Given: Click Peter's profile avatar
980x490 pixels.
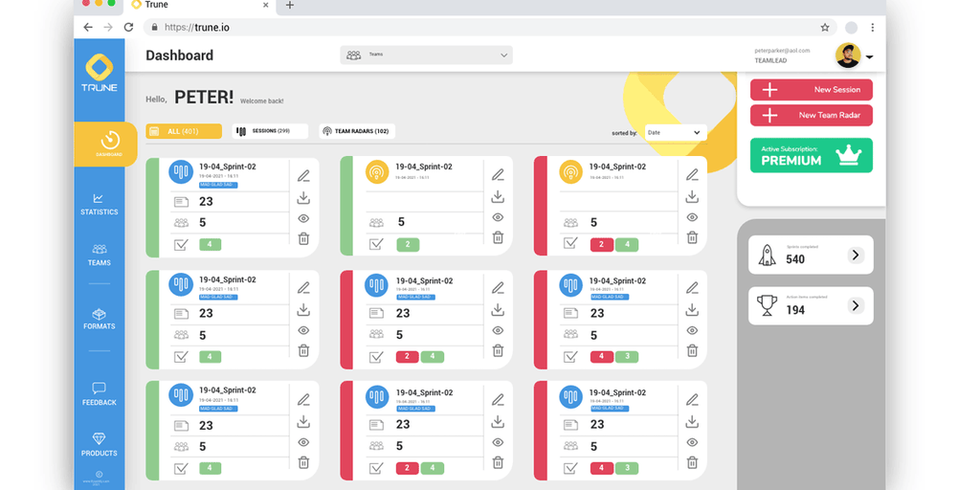Looking at the screenshot, I should click(x=848, y=56).
